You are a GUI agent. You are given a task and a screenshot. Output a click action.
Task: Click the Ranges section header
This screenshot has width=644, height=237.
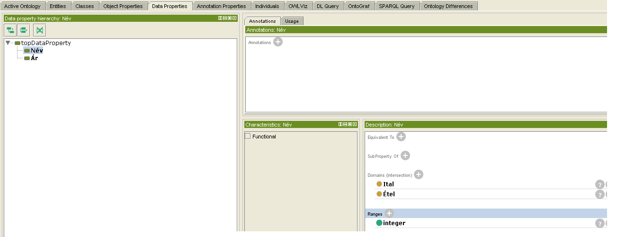485,213
